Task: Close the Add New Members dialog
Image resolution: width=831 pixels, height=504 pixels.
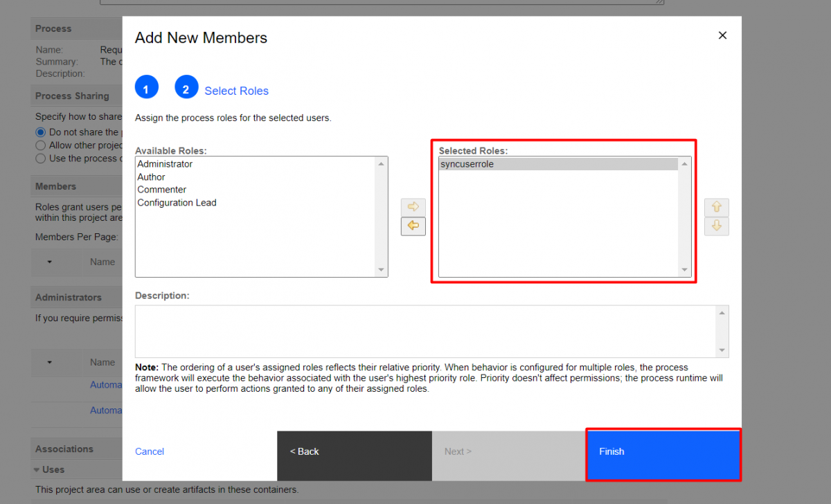Action: (722, 35)
